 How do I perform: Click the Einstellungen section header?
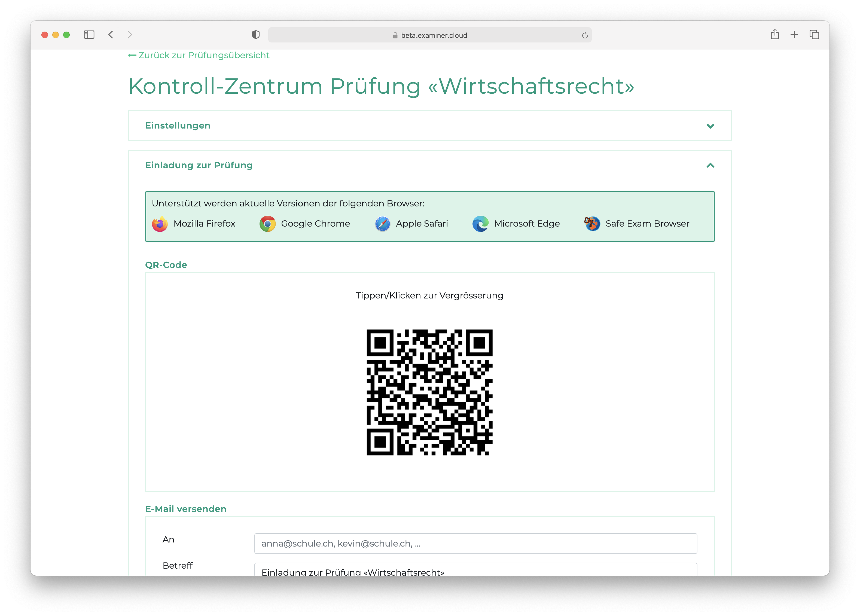tap(178, 126)
